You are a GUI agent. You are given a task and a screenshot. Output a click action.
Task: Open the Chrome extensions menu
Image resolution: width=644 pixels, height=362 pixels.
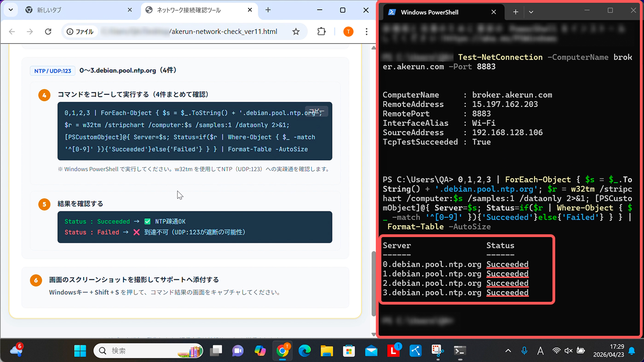tap(322, 32)
